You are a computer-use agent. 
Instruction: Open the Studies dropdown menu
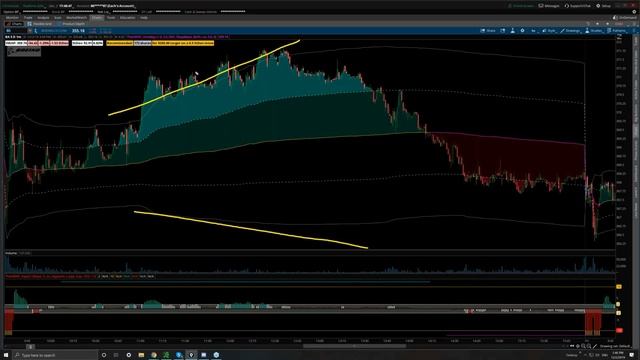[x=594, y=31]
